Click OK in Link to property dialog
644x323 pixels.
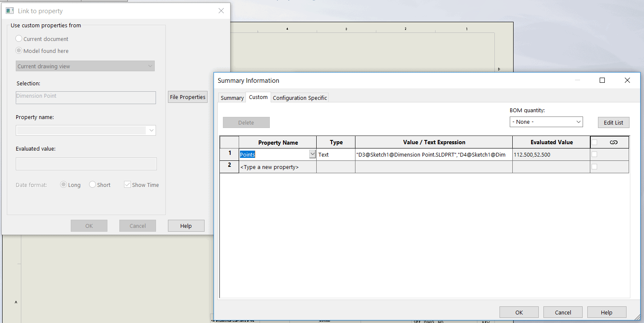point(89,226)
